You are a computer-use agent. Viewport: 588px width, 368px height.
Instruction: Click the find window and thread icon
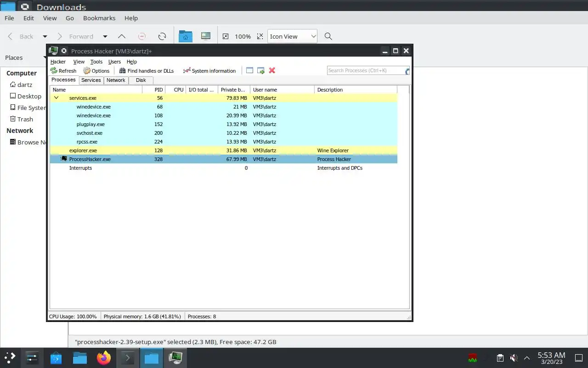click(261, 70)
